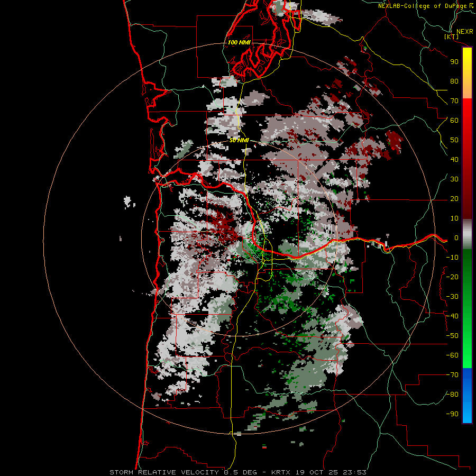Click the 70 value on the velocity scale
The width and height of the screenshot is (476, 476).
(454, 101)
